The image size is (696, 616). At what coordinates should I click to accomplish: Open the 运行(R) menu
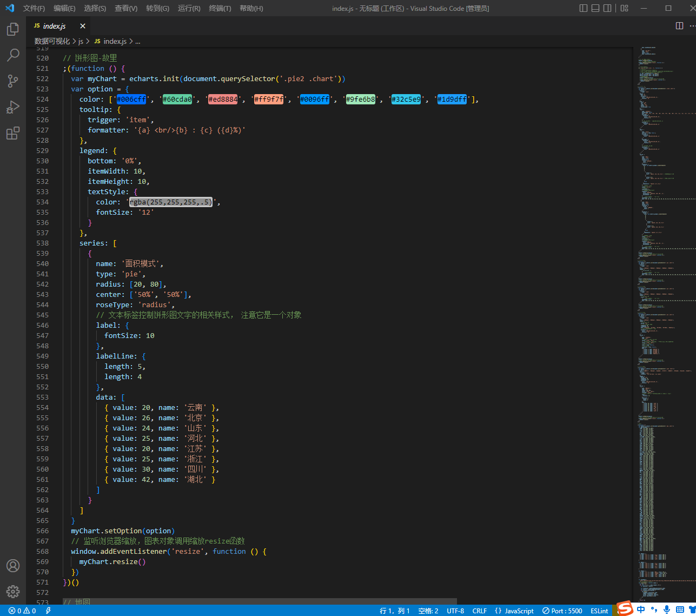pos(189,8)
